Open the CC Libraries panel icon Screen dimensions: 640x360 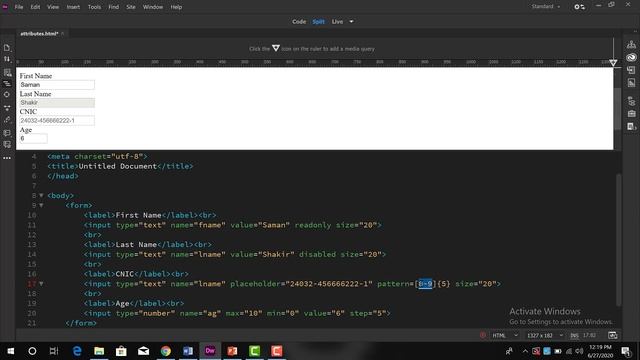[631, 57]
